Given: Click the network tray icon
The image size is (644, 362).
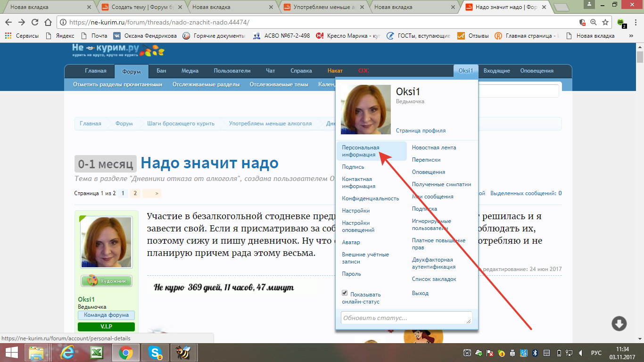Looking at the screenshot, I should (570, 353).
